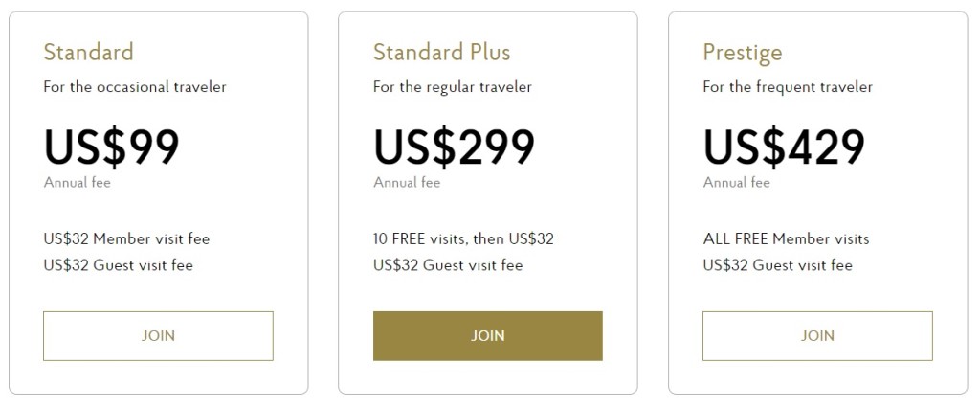Click the Standard Plus plan heading

(x=441, y=52)
